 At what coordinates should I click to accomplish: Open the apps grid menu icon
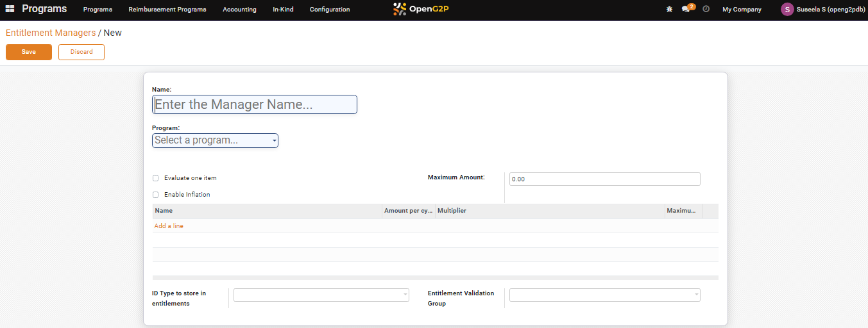click(x=10, y=9)
